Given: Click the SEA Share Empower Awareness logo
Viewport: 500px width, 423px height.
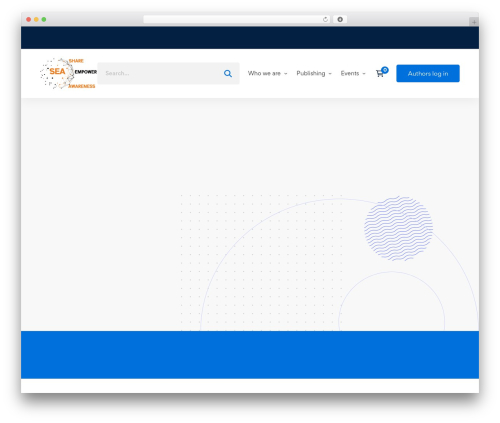Looking at the screenshot, I should coord(68,73).
